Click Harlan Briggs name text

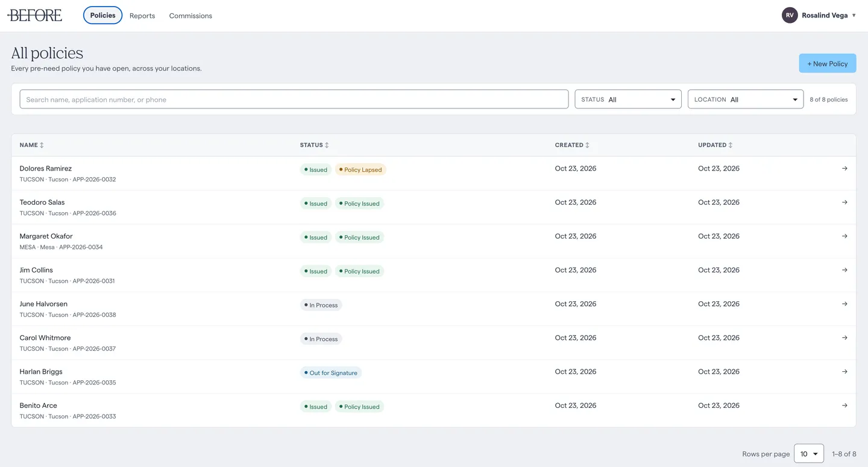[x=41, y=372]
